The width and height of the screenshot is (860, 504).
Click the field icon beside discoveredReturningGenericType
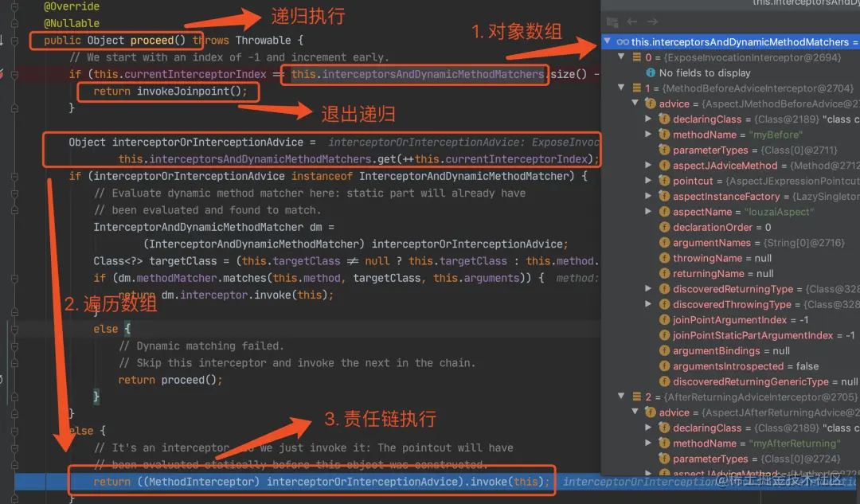click(664, 381)
